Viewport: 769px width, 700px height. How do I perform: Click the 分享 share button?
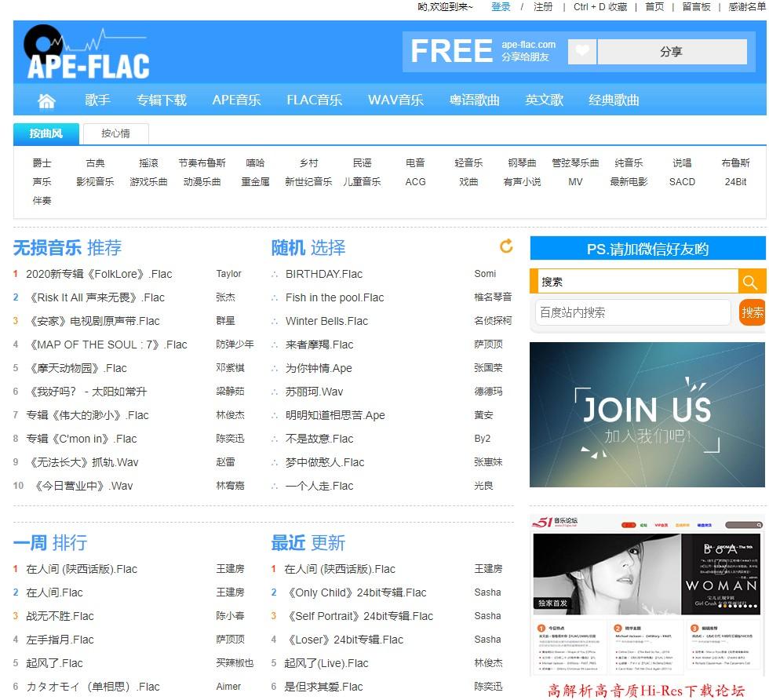671,52
